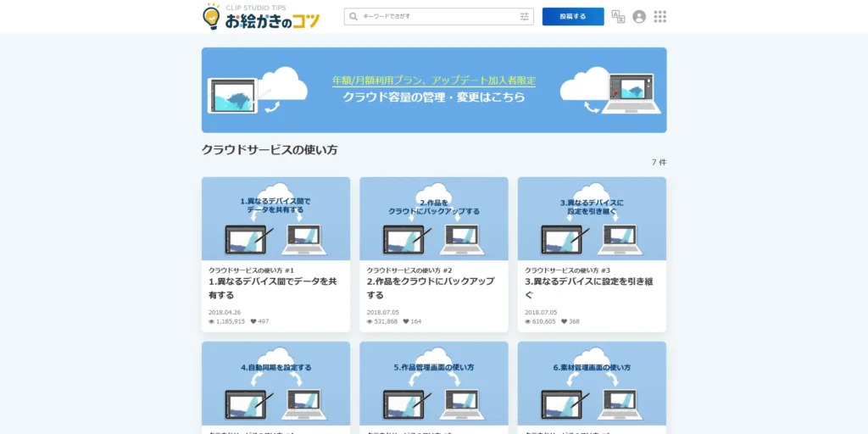Image resolution: width=868 pixels, height=434 pixels.
Task: Click the eye views icon beside 610,605
Action: [x=527, y=321]
